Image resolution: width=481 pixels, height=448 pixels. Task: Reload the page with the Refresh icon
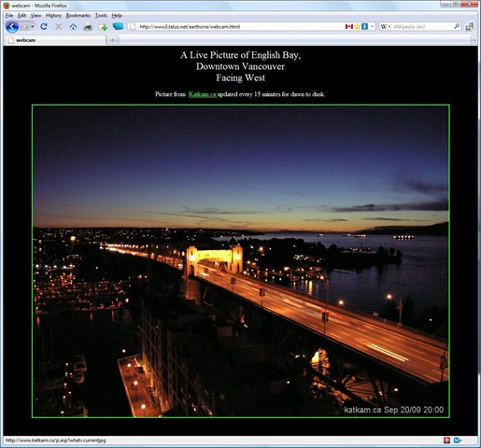click(x=44, y=27)
